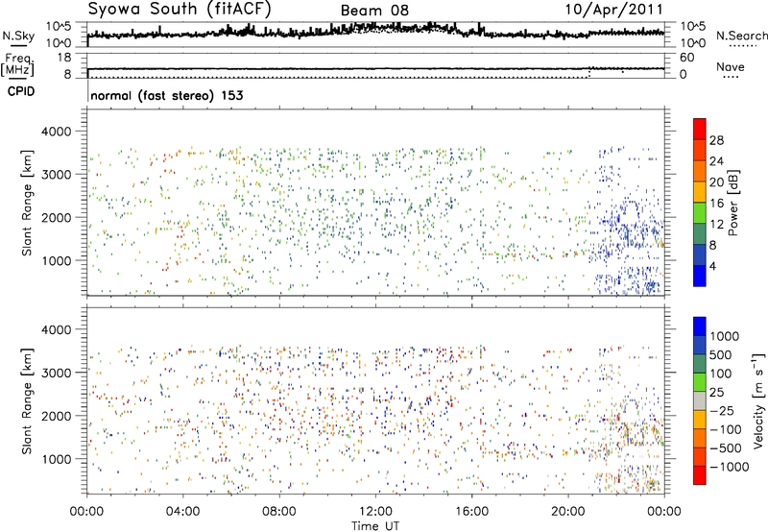Image resolution: width=768 pixels, height=532 pixels.
Task: Select the bright blue bottom segment of power colorbar
Action: tap(700, 276)
